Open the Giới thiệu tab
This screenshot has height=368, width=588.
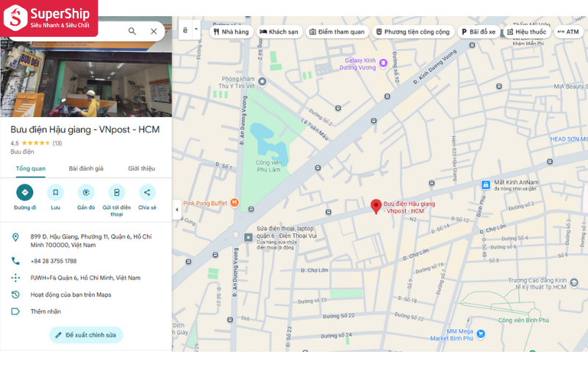tap(141, 169)
